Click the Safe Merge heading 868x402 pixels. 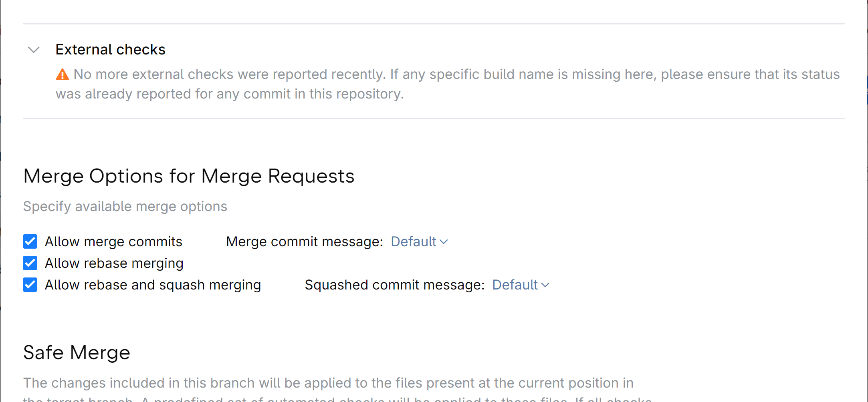coord(77,352)
